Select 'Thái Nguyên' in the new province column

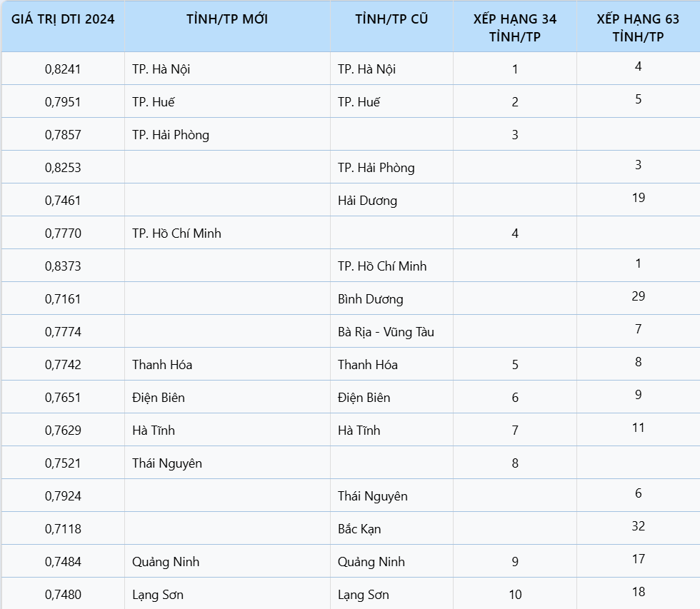[167, 463]
